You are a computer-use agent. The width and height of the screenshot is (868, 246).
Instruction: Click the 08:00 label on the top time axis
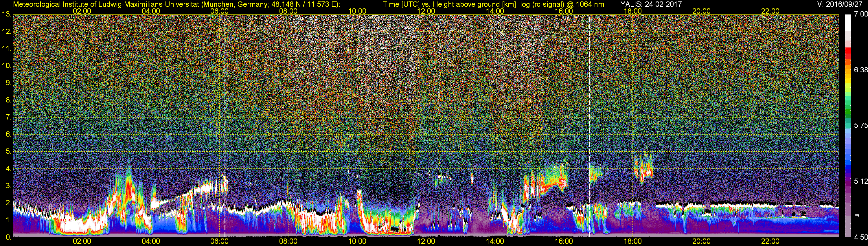288,11
